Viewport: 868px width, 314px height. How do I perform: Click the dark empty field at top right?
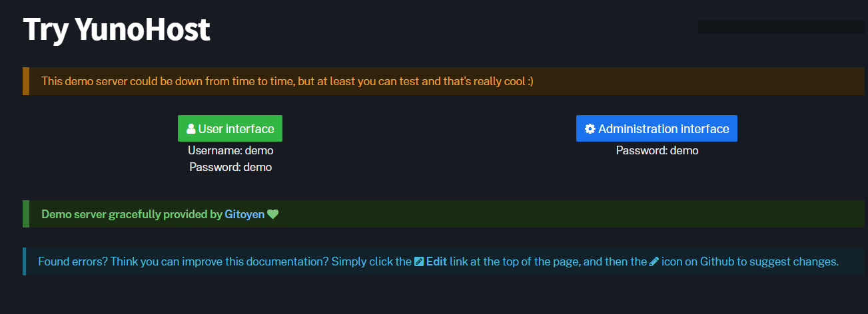[781, 27]
